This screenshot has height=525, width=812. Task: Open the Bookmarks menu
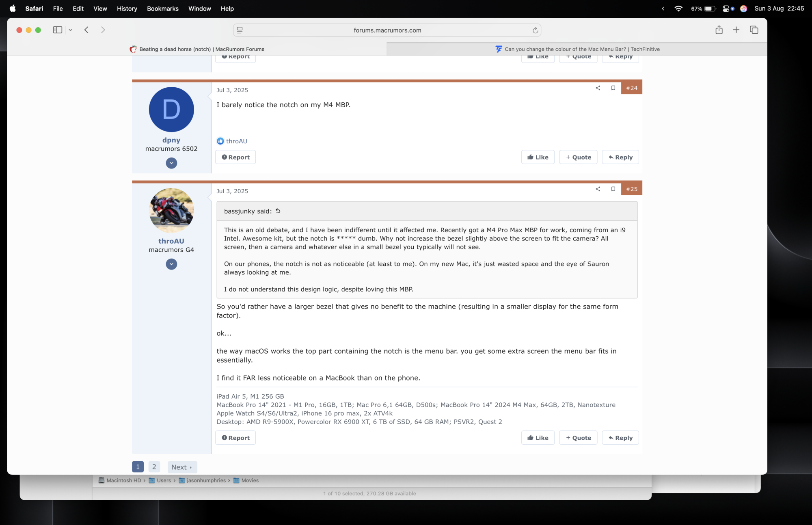[162, 9]
